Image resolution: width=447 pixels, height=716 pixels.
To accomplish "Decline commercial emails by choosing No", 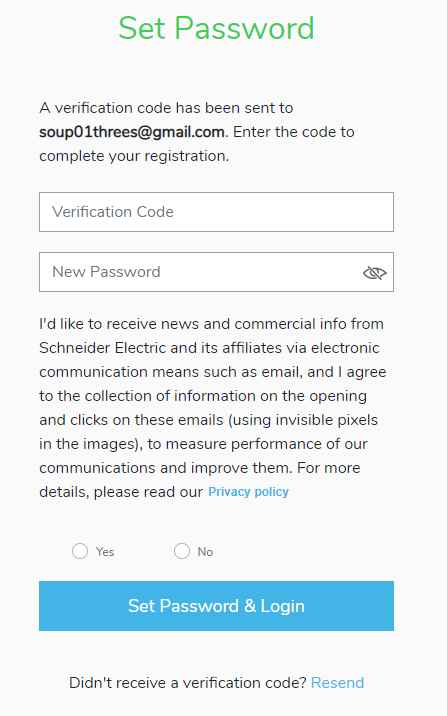I will 182,551.
